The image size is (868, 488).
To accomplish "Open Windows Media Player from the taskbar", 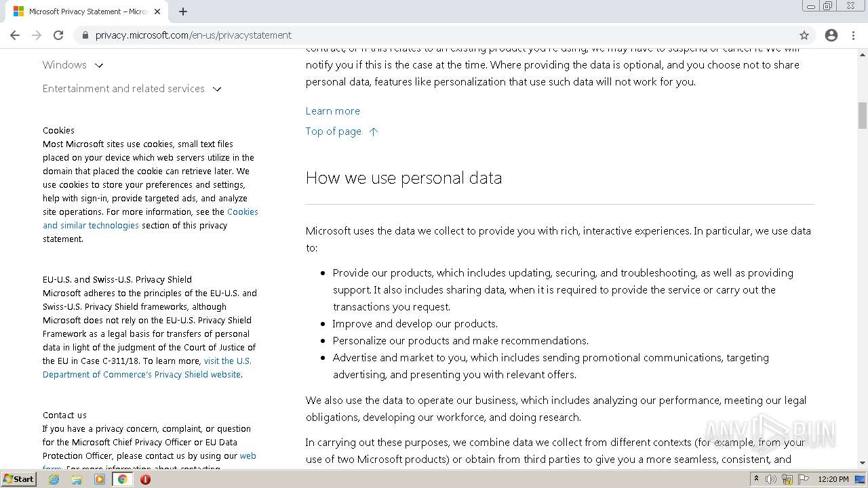I will click(x=100, y=479).
